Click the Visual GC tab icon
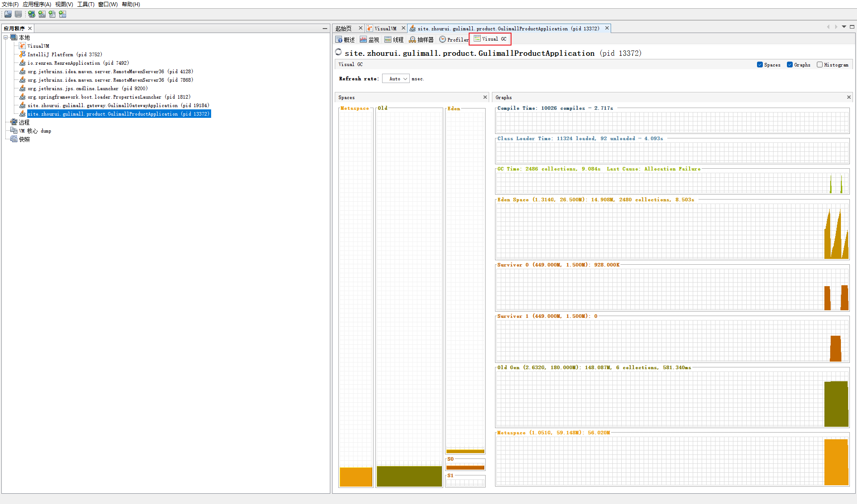 tap(477, 39)
